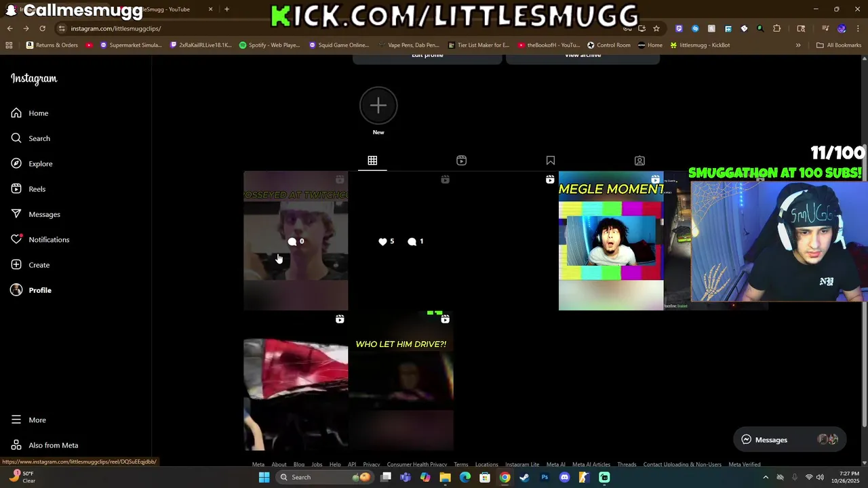Click the View archive button
This screenshot has width=868, height=488.
(x=583, y=57)
